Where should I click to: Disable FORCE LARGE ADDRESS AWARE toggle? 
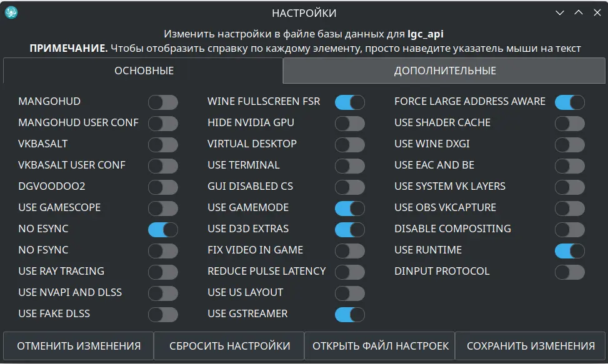(x=570, y=102)
